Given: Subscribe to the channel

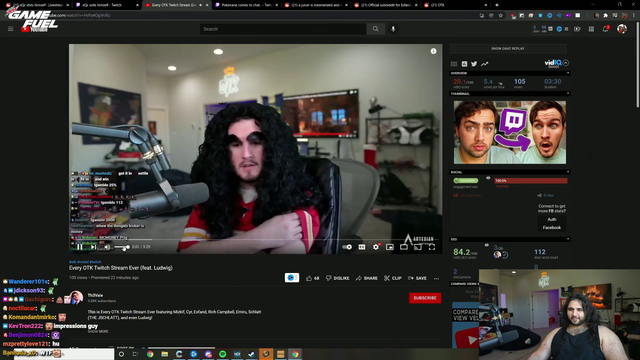Looking at the screenshot, I should (425, 298).
